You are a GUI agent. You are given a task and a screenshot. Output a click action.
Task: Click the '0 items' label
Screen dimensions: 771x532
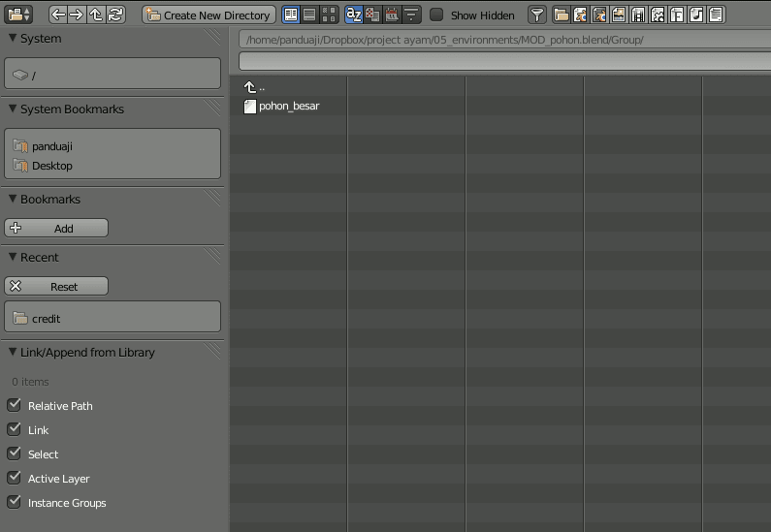(x=30, y=382)
